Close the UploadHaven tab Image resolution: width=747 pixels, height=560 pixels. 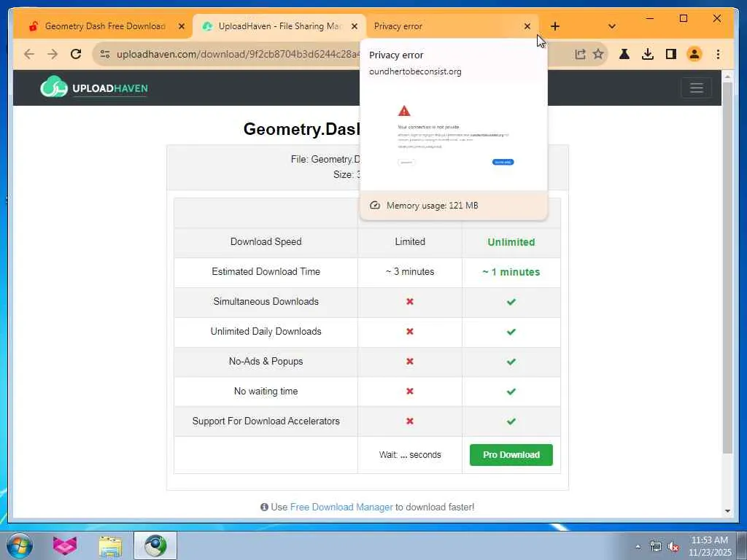pyautogui.click(x=355, y=26)
